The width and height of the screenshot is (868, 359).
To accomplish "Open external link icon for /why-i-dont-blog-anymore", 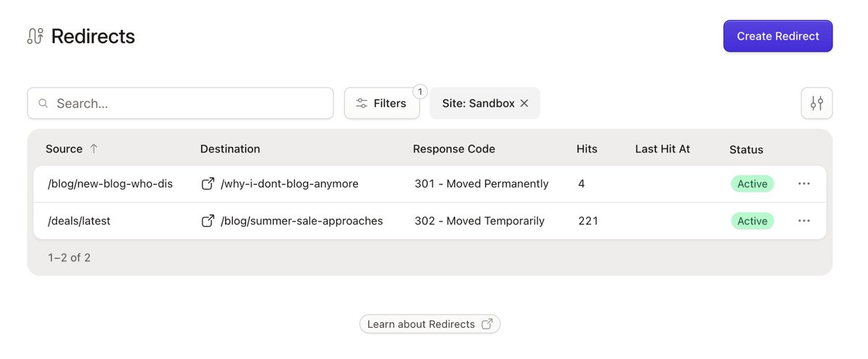I will click(x=208, y=184).
